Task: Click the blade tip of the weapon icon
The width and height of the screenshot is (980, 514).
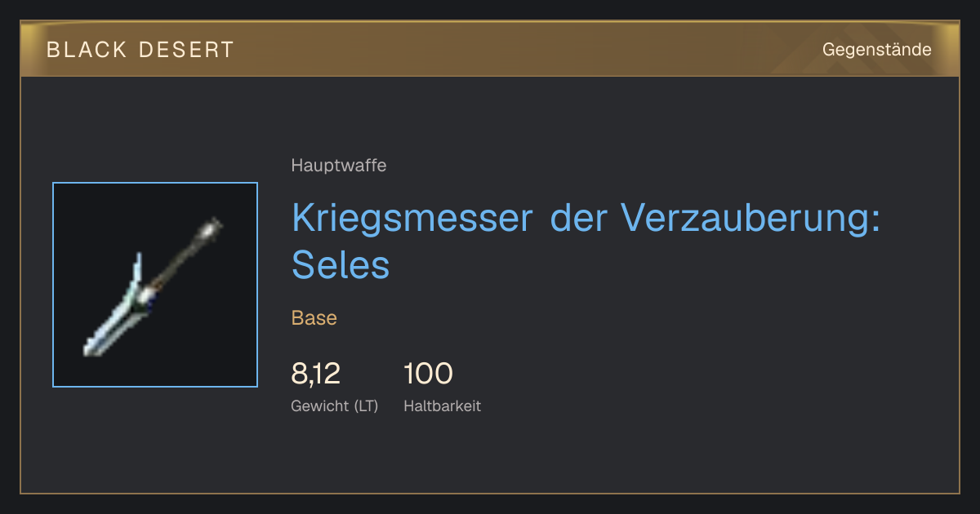Action: [x=91, y=348]
